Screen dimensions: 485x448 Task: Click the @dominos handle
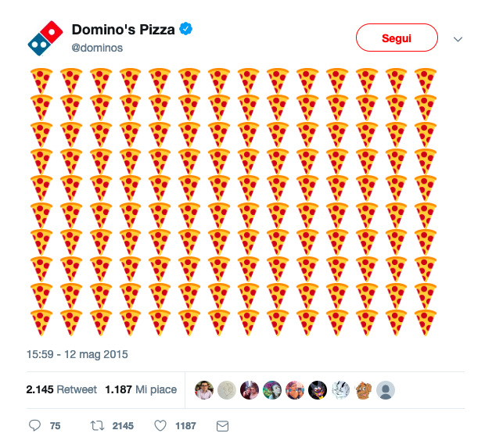pos(97,48)
